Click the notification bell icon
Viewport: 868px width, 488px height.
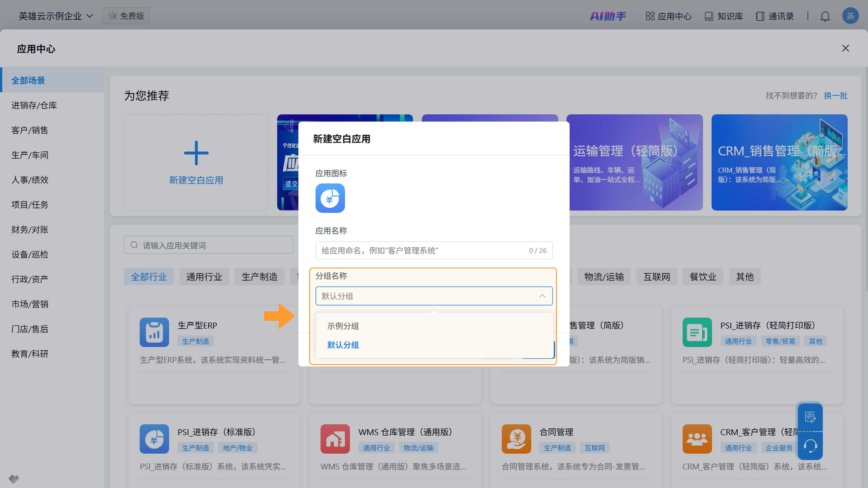coord(825,16)
